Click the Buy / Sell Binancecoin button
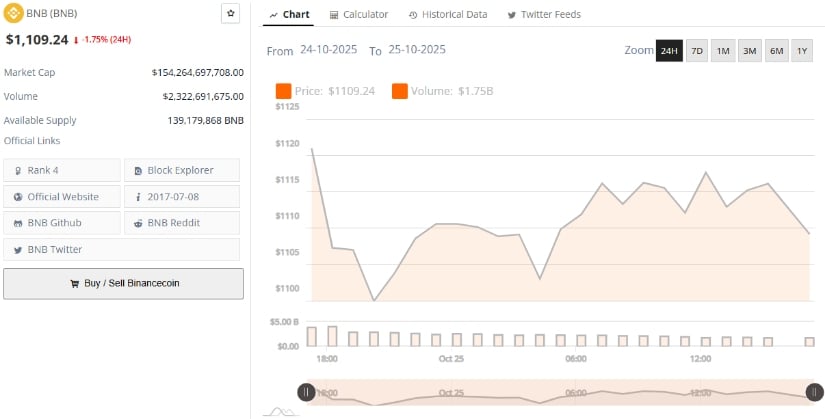The width and height of the screenshot is (825, 419). (x=123, y=283)
